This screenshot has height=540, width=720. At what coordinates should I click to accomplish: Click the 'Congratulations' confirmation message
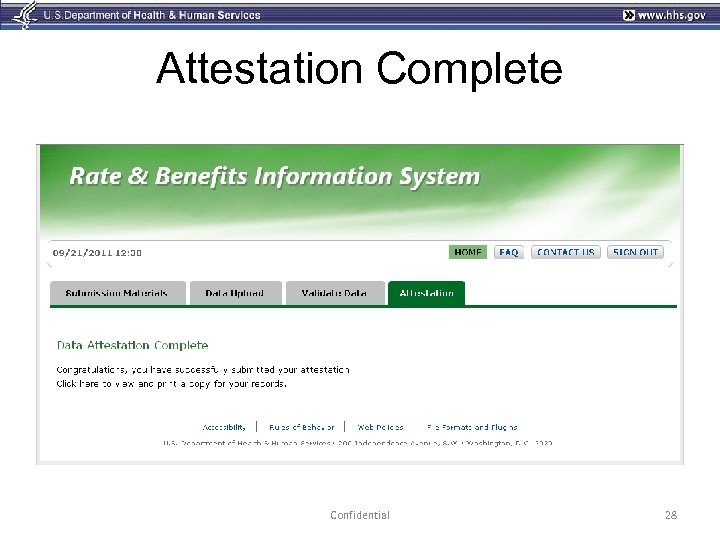tap(202, 370)
